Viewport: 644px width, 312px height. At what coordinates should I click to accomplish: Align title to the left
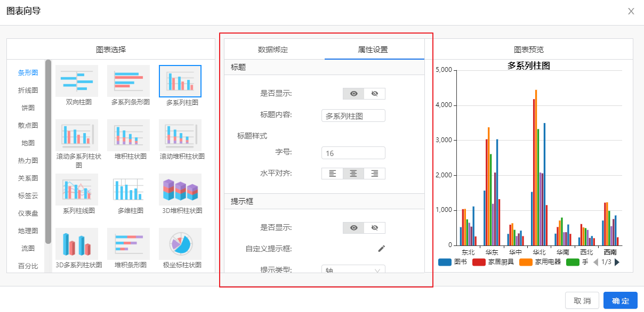pyautogui.click(x=332, y=174)
